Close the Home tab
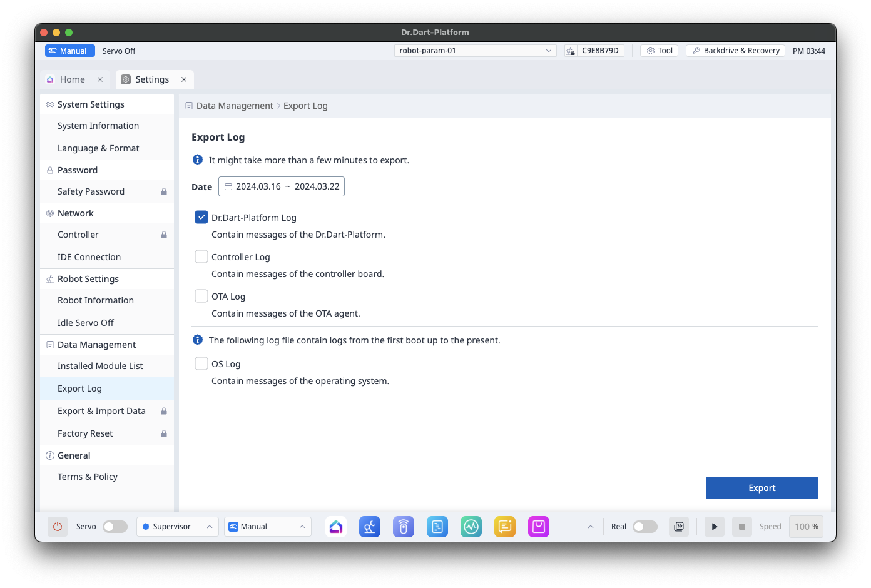 (100, 79)
